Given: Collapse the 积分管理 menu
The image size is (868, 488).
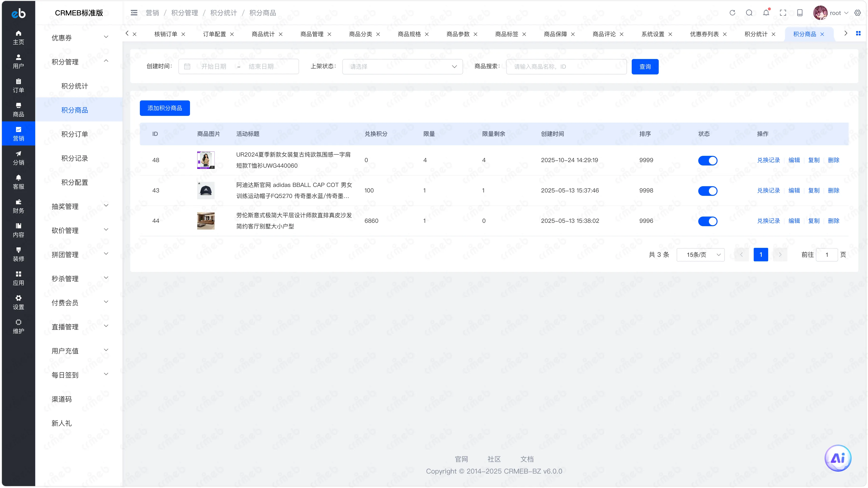Looking at the screenshot, I should (79, 62).
